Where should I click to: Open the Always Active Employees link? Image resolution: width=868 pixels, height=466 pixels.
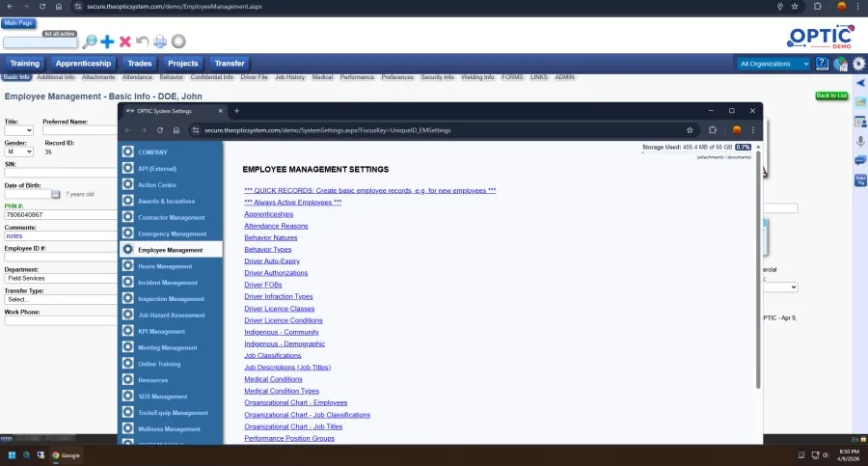[x=293, y=203]
